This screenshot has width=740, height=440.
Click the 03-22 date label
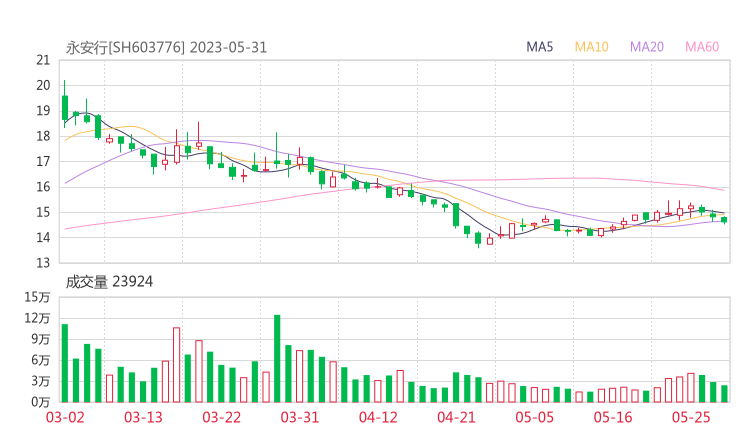pyautogui.click(x=222, y=417)
